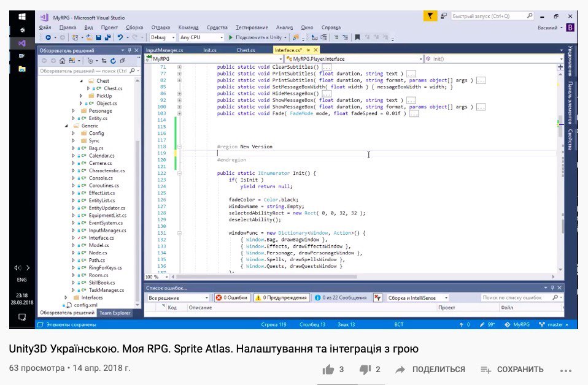Image resolution: width=588 pixels, height=385 pixels.
Task: Click ПОДЕЛИТЬСЯ share button
Action: (430, 369)
